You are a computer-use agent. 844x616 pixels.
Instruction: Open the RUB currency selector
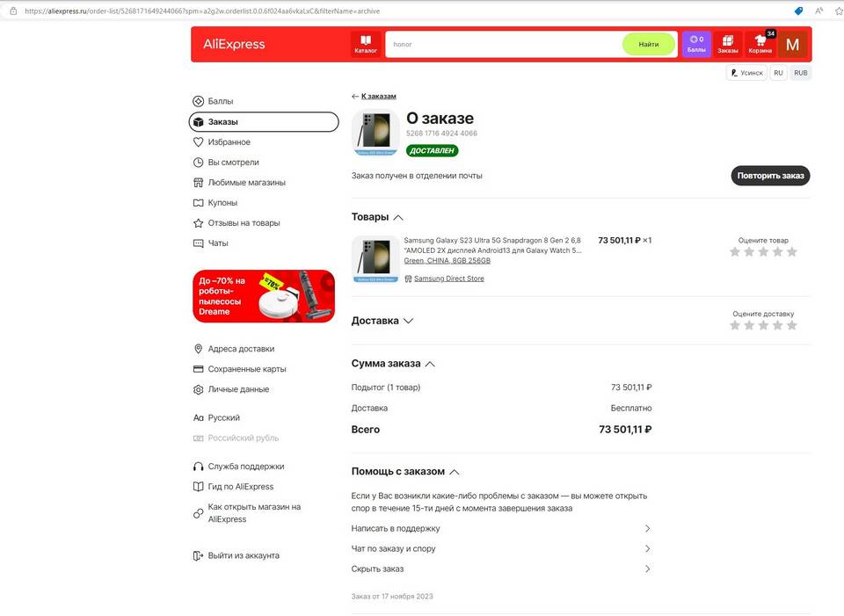tap(800, 73)
